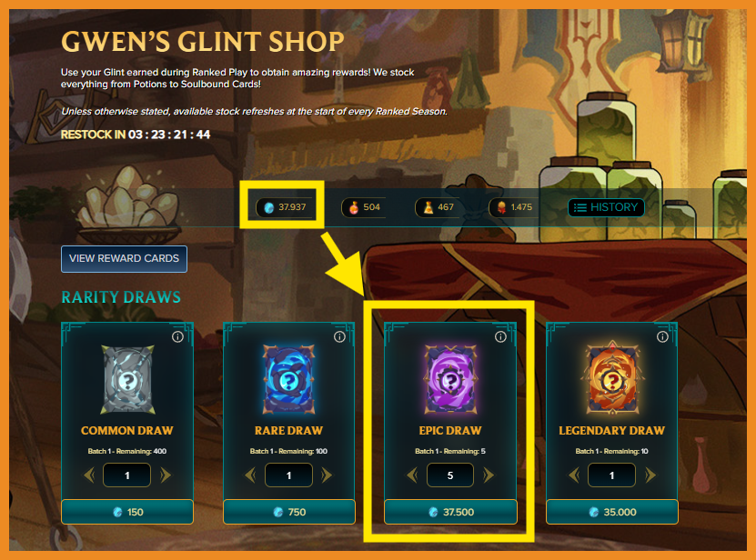The image size is (756, 560).
Task: Open info icon on Rare Draw card
Action: pyautogui.click(x=339, y=337)
